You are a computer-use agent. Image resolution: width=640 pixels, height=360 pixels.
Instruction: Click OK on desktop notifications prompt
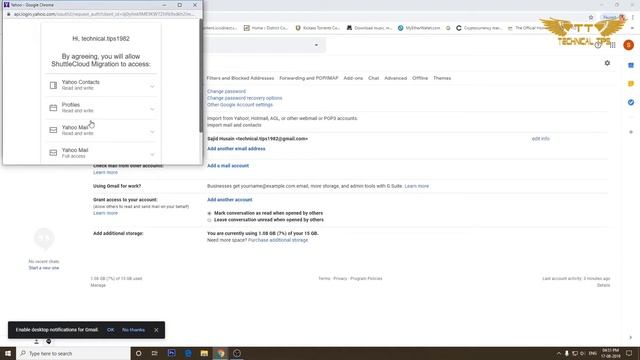111,330
